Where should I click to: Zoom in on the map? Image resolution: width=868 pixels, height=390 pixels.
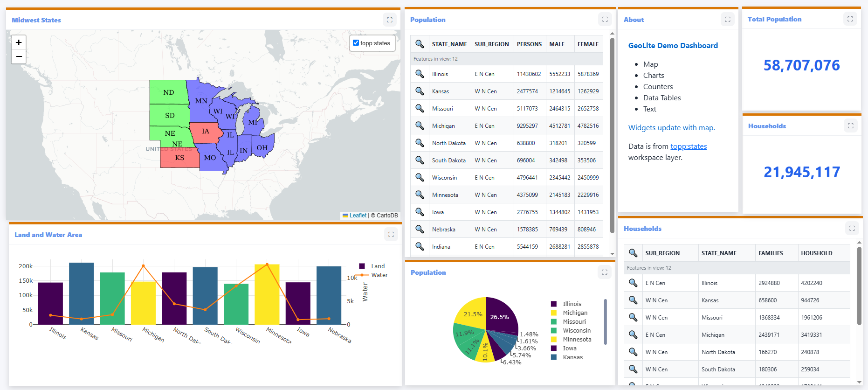[x=19, y=42]
